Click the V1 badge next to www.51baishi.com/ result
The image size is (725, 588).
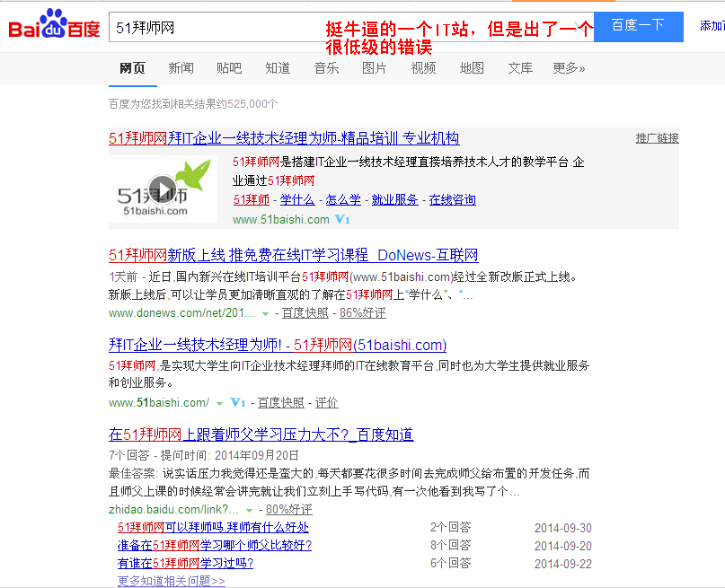238,403
